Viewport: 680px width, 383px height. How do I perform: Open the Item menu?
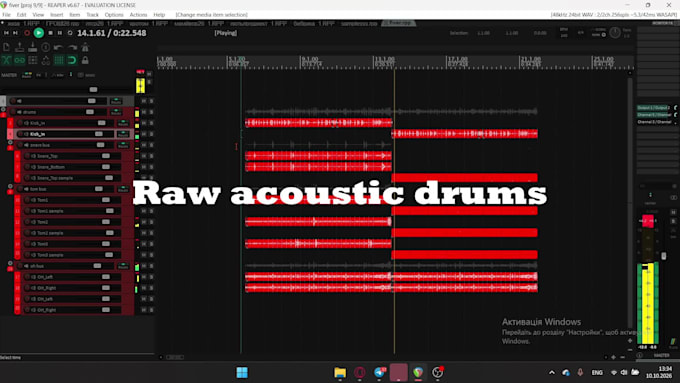coord(75,15)
